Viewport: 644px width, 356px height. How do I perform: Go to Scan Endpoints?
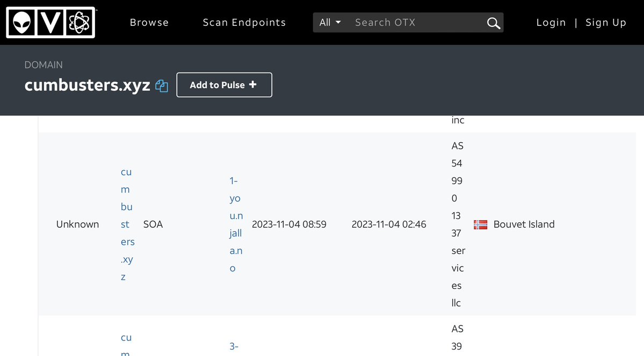click(x=244, y=23)
